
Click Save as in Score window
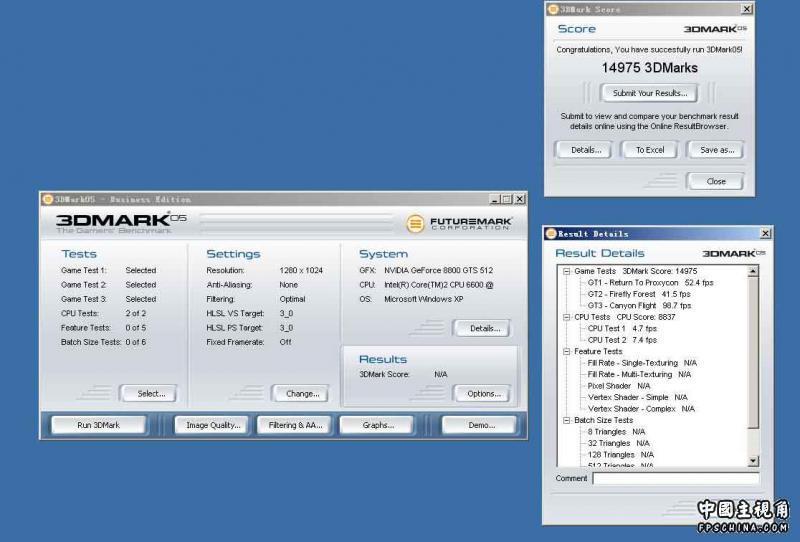(716, 150)
